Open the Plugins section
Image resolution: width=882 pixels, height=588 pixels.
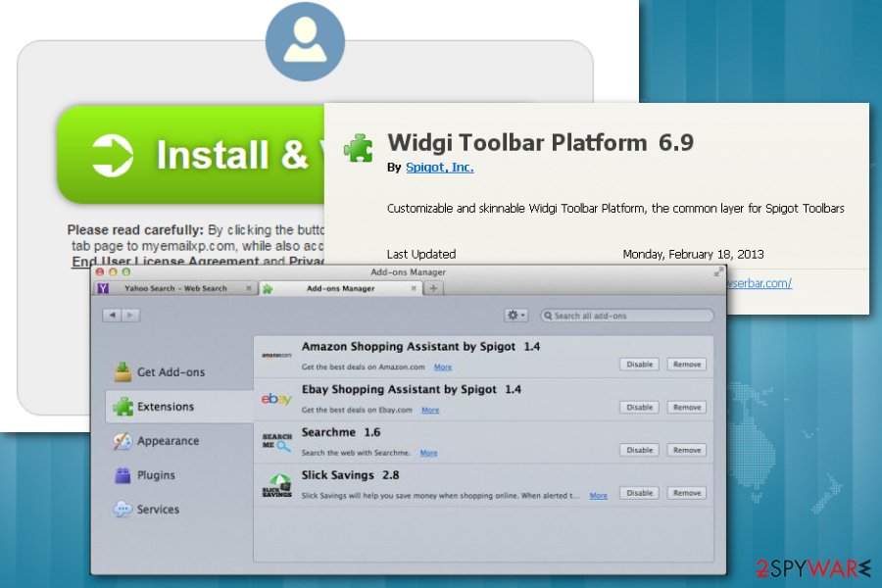(x=145, y=475)
